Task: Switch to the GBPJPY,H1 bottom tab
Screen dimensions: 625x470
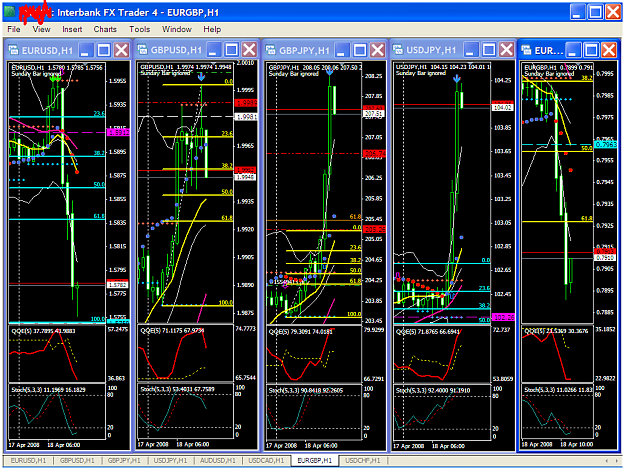Action: pyautogui.click(x=124, y=460)
